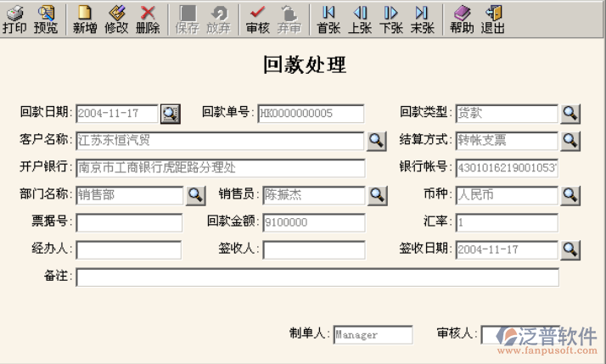Look up departments beside 部门名称
The image size is (606, 364).
[195, 195]
